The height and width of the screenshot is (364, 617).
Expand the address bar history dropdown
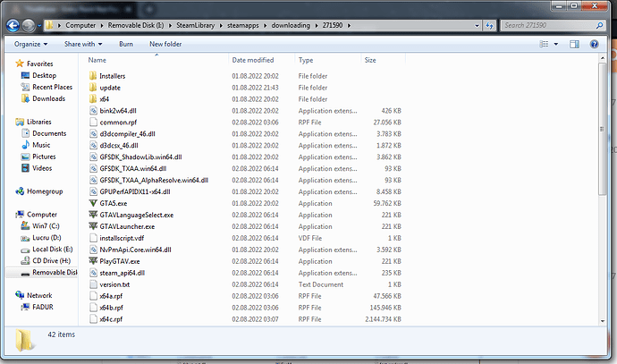coord(477,26)
